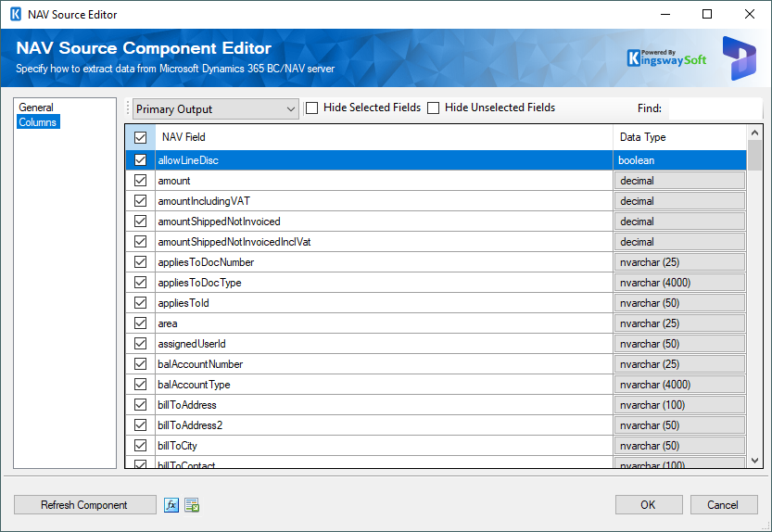Uncheck the allowLineDisc field checkbox

(140, 160)
